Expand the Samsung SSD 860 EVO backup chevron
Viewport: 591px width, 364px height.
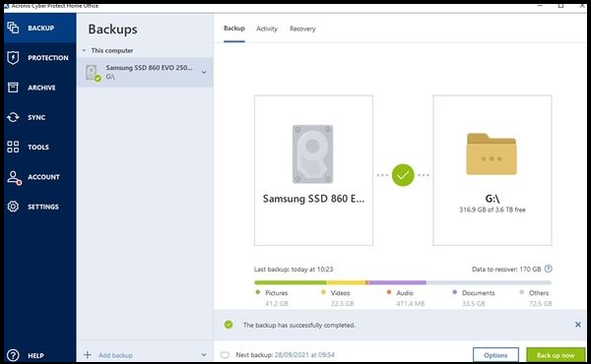204,72
